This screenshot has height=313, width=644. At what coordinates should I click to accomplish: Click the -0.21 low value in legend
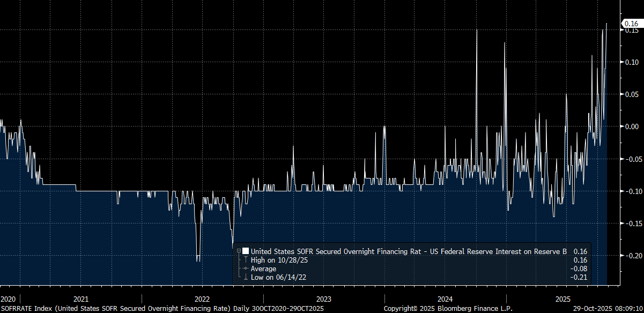[580, 277]
